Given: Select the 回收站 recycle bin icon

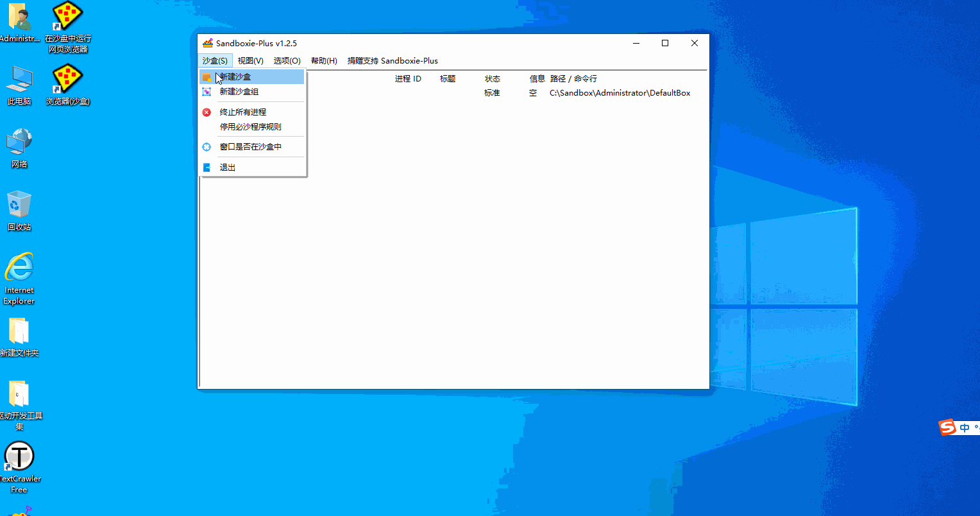Looking at the screenshot, I should (x=19, y=211).
